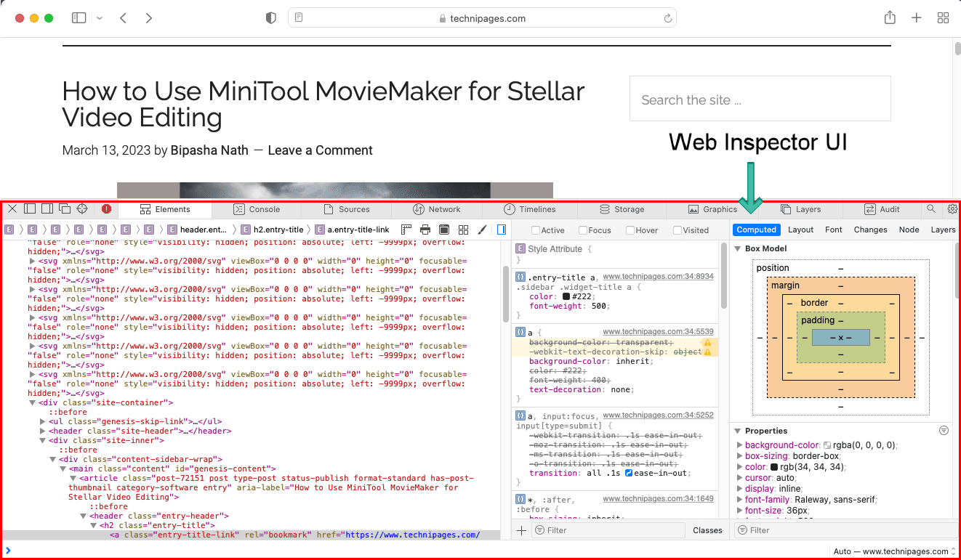Viewport: 961px width, 560px height.
Task: Click Leave a Comment link
Action: 320,150
